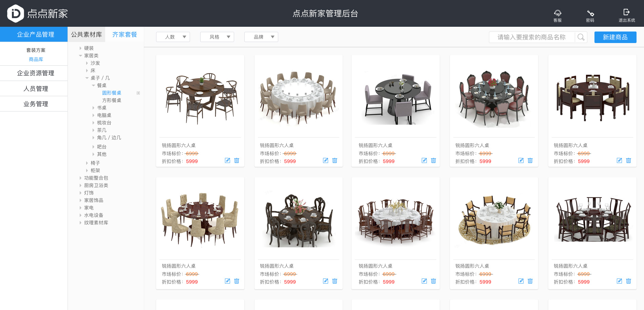Collapse the 家居类 tree node
The width and height of the screenshot is (644, 310).
tap(80, 56)
